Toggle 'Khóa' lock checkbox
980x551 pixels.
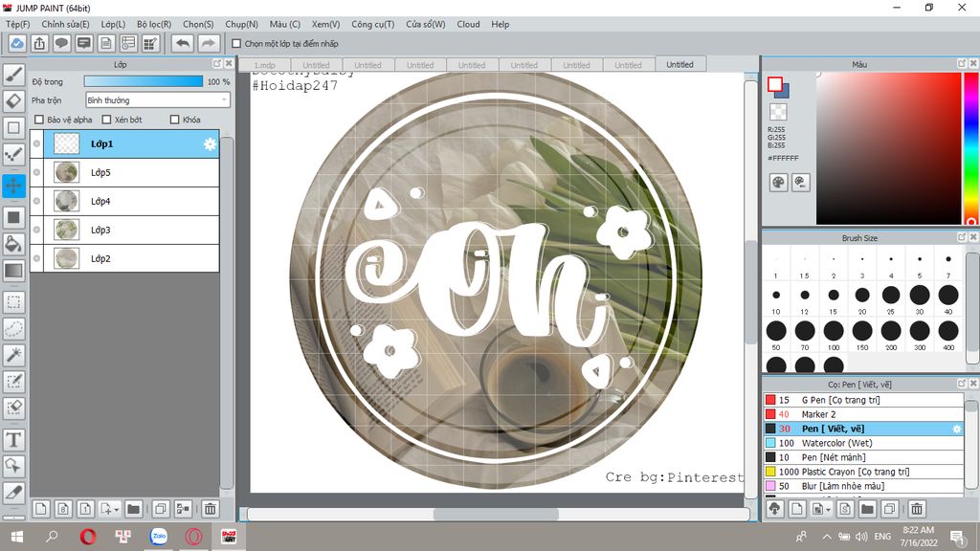click(175, 120)
